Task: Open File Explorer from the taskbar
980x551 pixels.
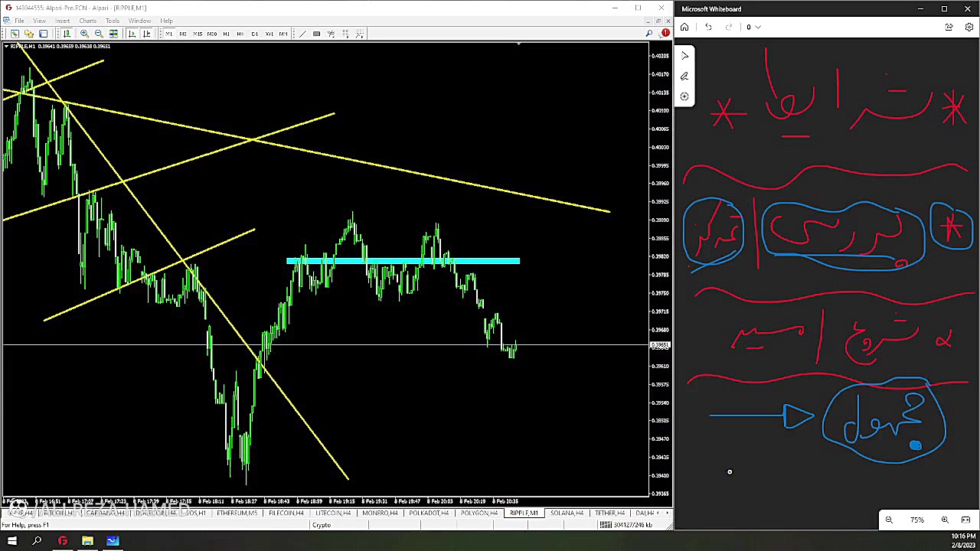Action: pos(87,542)
